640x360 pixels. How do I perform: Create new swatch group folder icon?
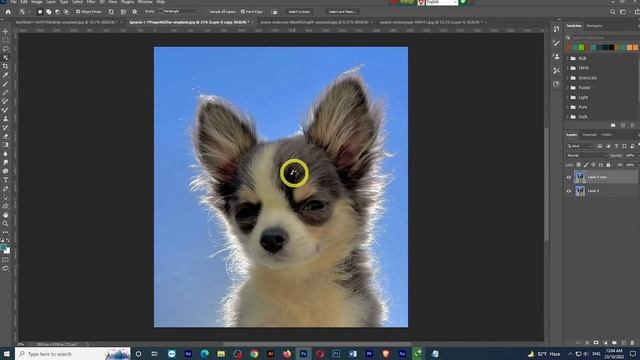coord(613,125)
